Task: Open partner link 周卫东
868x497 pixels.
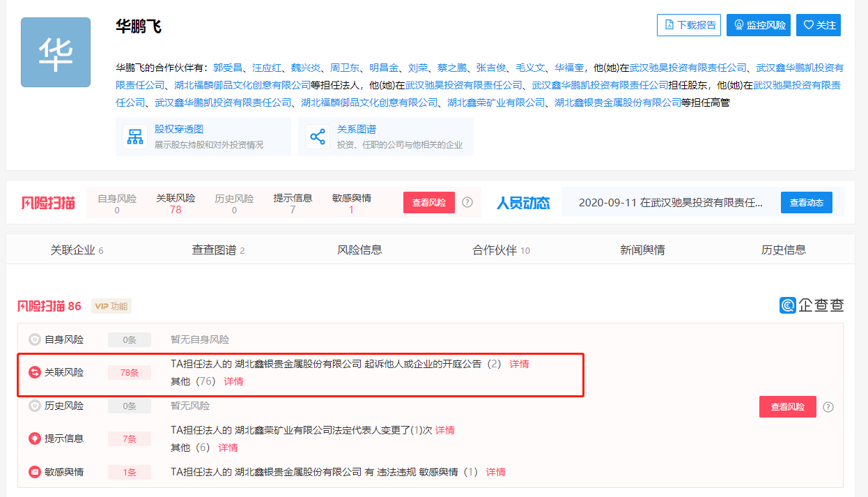Action: coord(345,68)
